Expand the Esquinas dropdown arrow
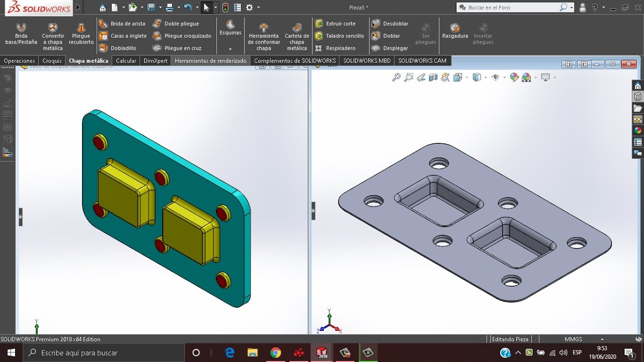 pos(230,49)
